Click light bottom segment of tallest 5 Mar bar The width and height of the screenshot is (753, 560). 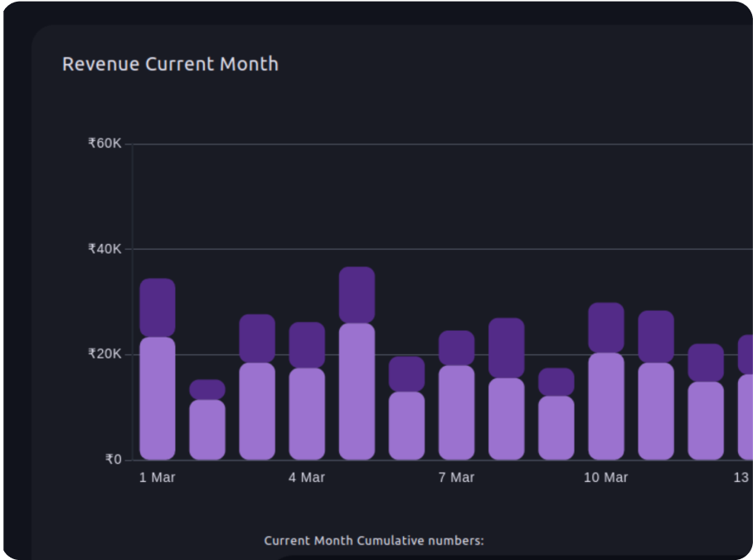(357, 392)
